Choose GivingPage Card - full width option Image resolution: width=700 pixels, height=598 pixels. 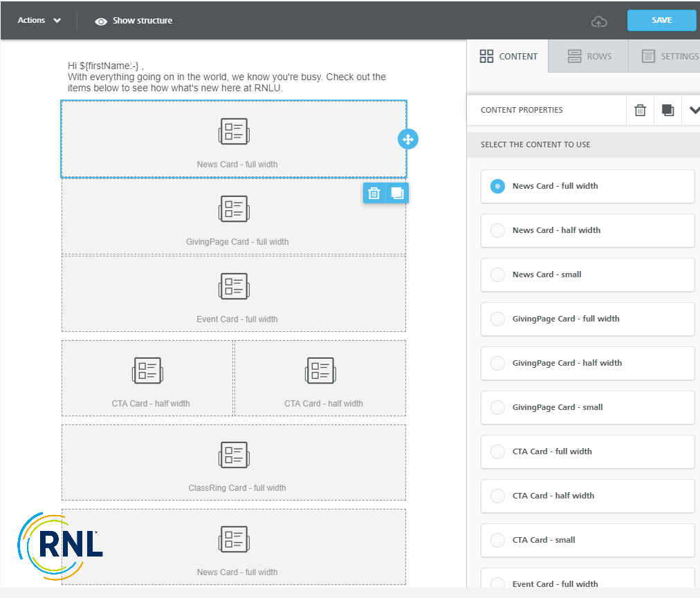(x=587, y=319)
